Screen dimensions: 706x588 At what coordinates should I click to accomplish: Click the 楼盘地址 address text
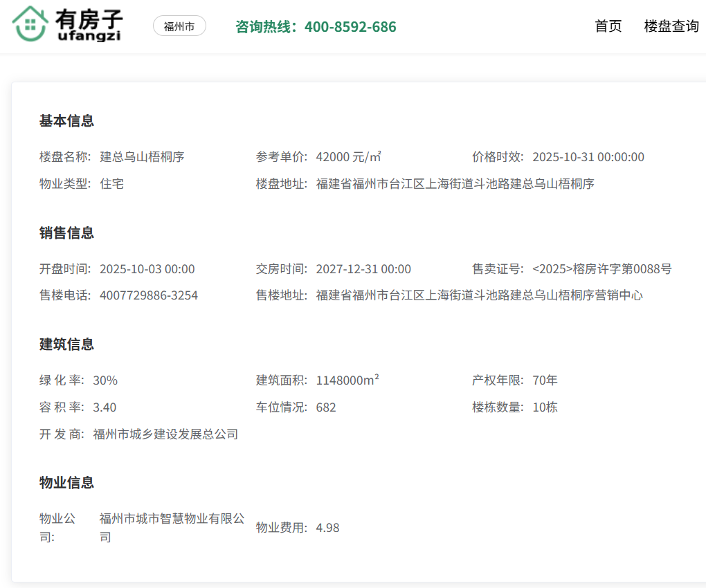pos(455,184)
